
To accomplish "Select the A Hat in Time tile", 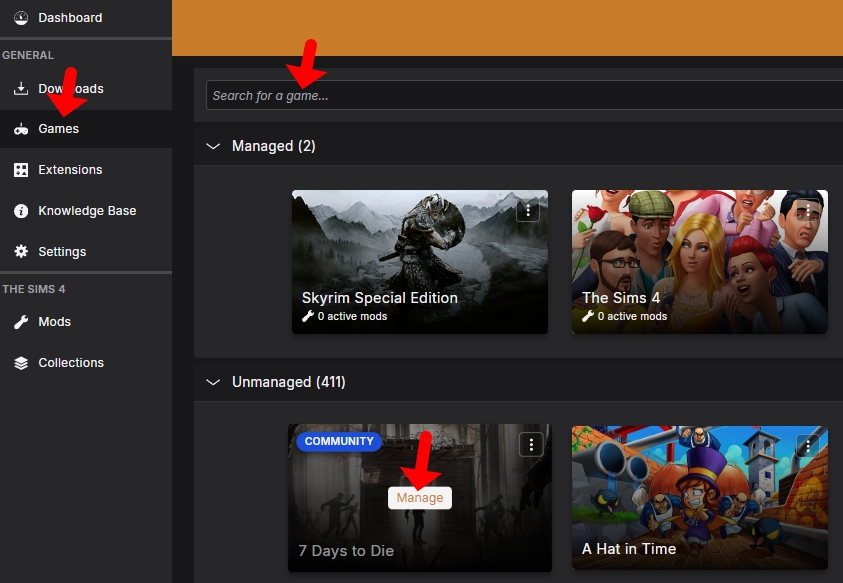I will pyautogui.click(x=699, y=498).
